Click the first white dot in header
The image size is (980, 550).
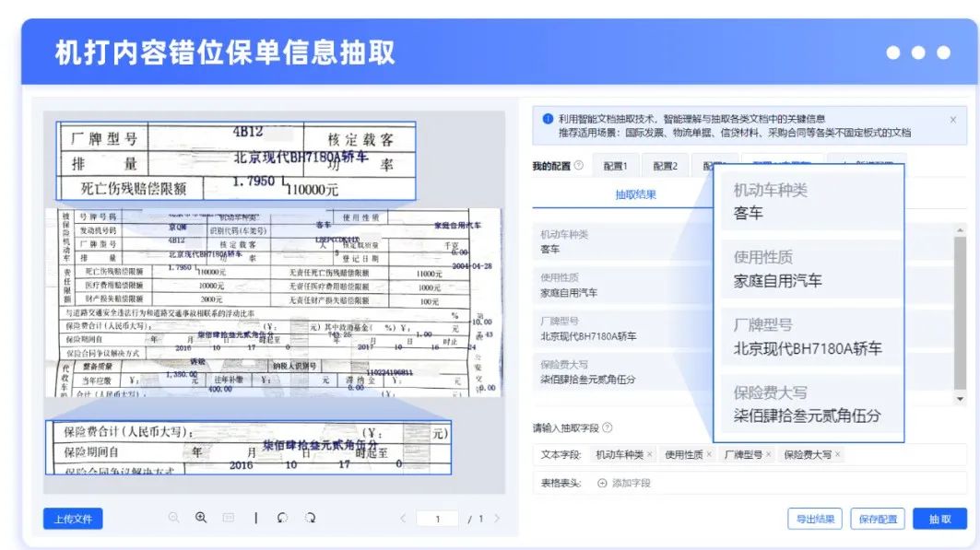pyautogui.click(x=893, y=53)
